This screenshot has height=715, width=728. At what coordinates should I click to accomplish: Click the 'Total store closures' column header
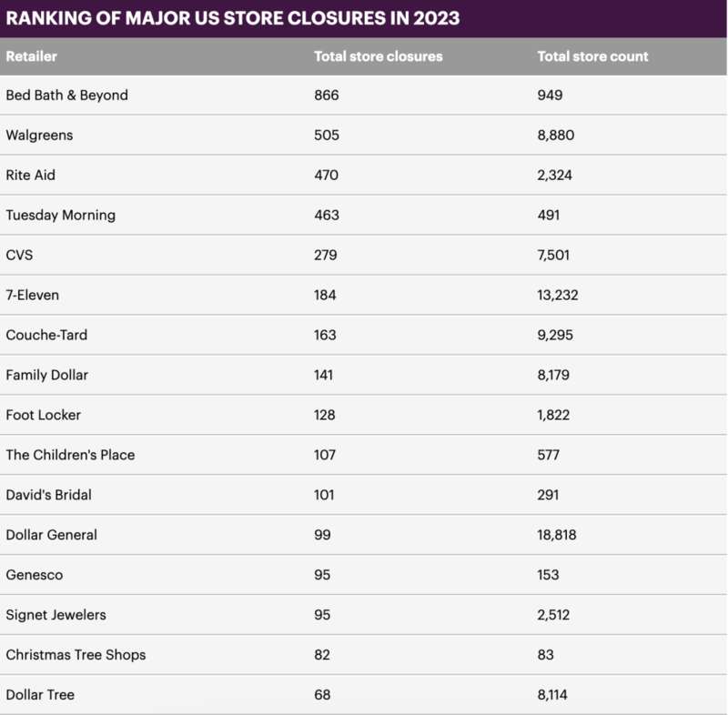(378, 56)
